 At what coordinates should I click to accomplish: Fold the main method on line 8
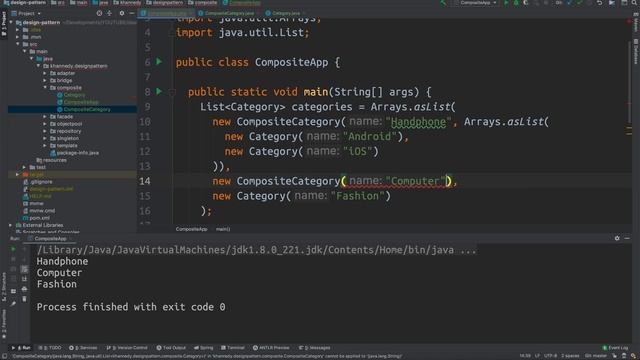[x=172, y=92]
